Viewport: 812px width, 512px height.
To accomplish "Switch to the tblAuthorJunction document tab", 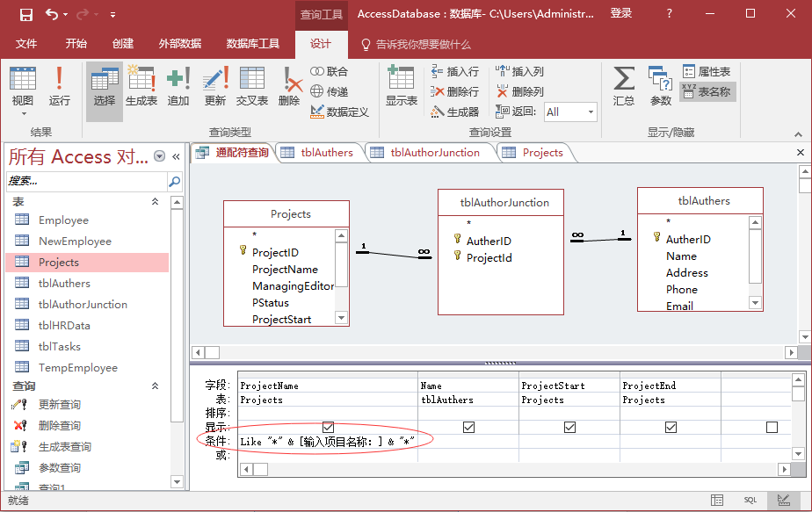I will coord(434,152).
